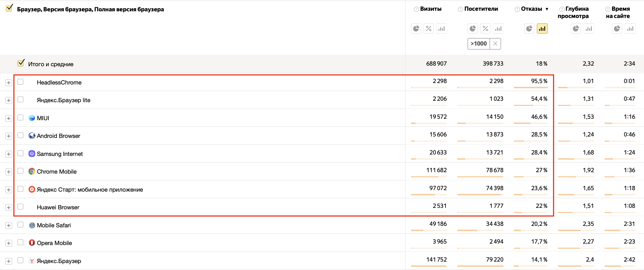
Task: Check the Huawei Browser row checkbox
Action: tap(20, 207)
